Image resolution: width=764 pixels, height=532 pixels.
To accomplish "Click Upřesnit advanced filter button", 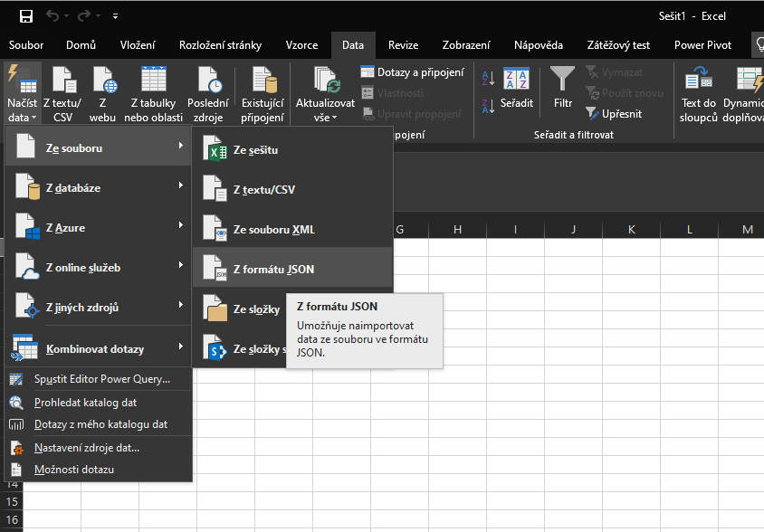I will click(614, 113).
